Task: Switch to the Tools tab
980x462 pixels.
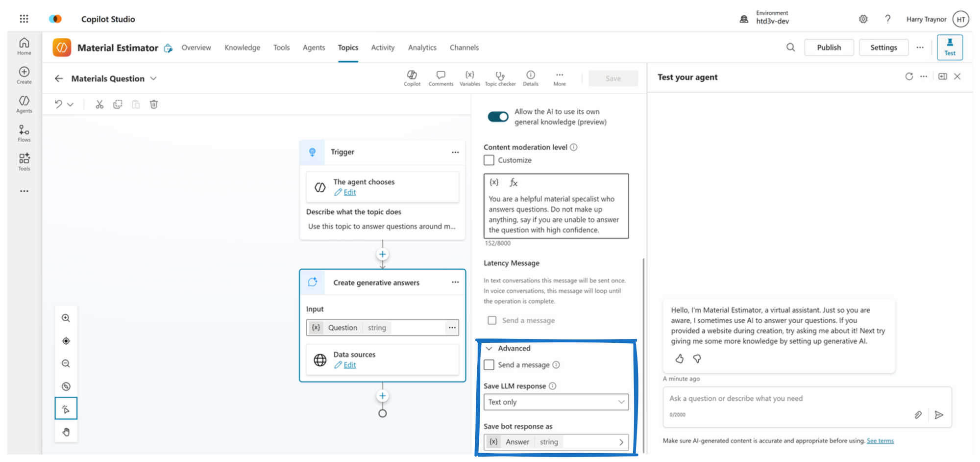Action: point(281,48)
